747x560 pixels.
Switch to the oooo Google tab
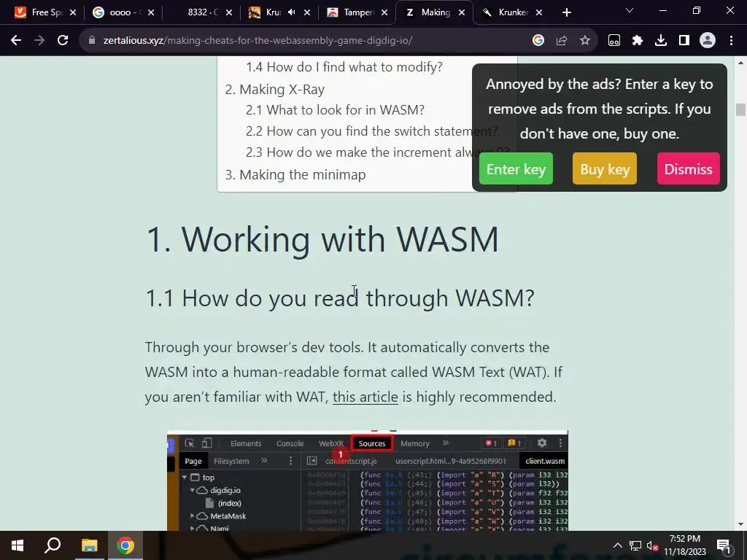coord(124,13)
